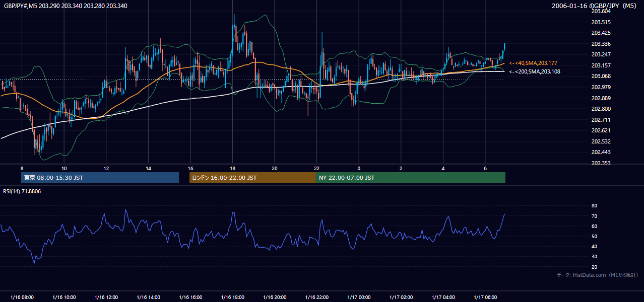This screenshot has height=302, width=644.
Task: Click the 203.604 price axis label
Action: pyautogui.click(x=601, y=11)
